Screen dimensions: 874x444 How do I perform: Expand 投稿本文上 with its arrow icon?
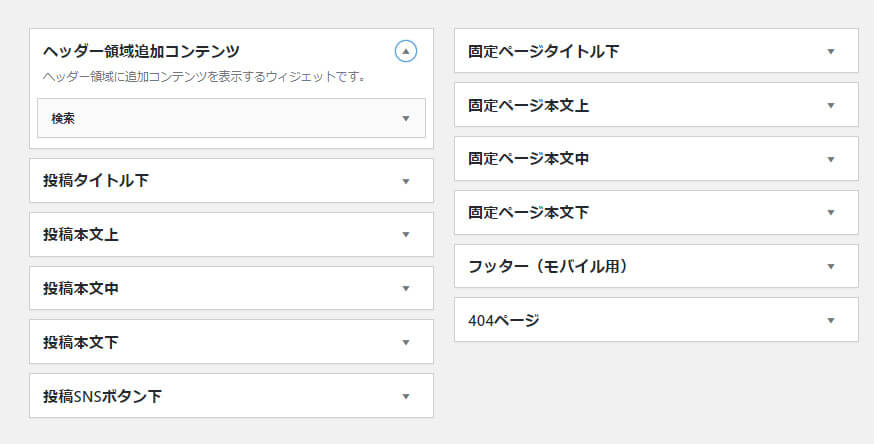tap(406, 235)
